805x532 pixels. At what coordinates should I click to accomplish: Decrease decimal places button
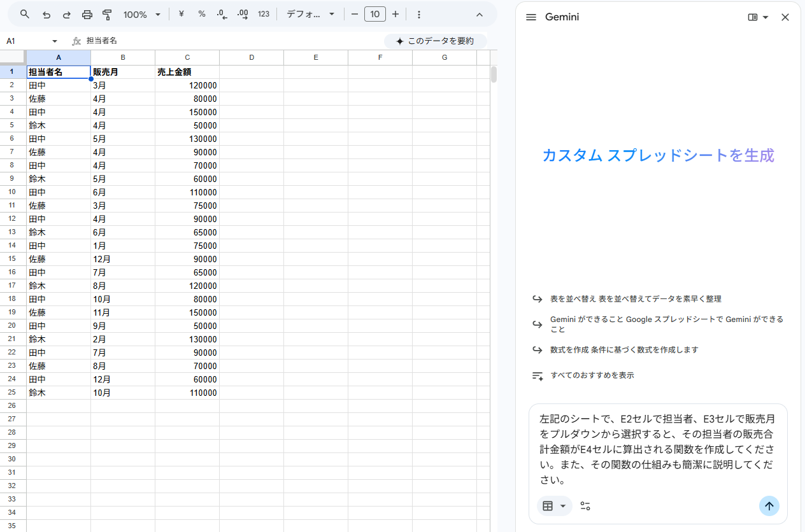tap(222, 14)
